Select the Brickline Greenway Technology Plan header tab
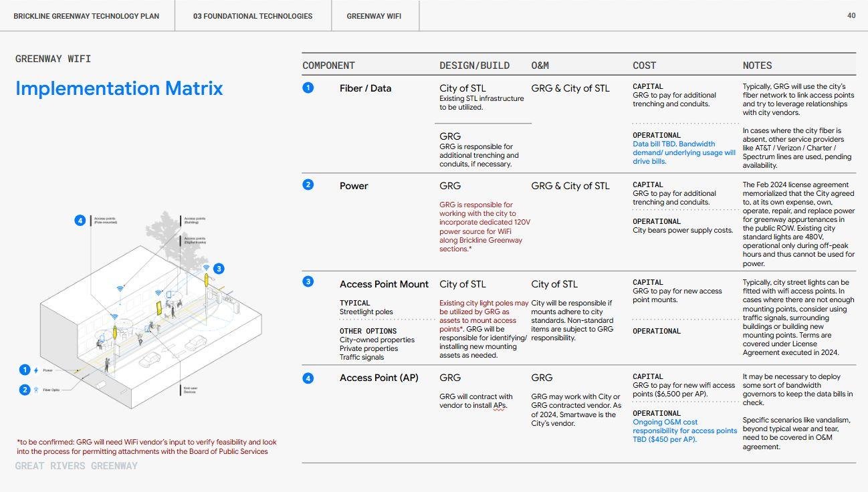The height and width of the screenshot is (492, 868). (86, 16)
